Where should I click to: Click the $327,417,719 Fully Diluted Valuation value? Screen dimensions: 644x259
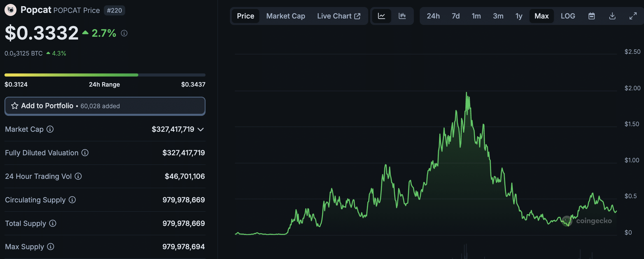184,153
